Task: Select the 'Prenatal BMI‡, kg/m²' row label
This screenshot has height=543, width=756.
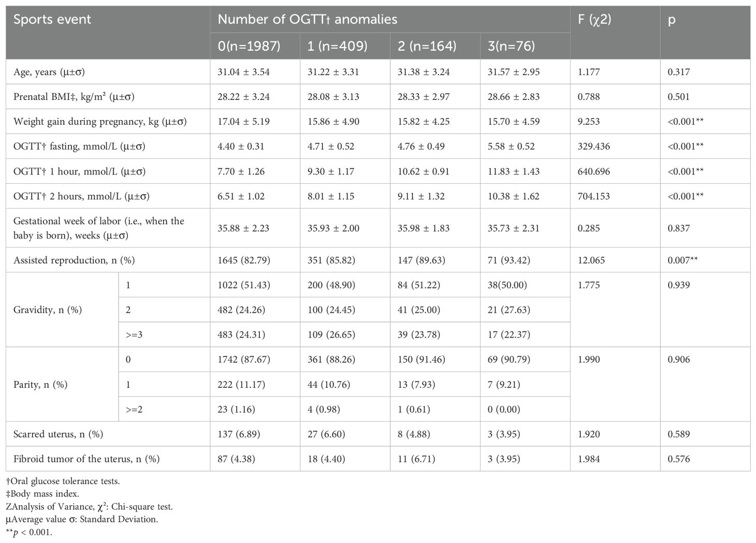Action: click(x=74, y=97)
